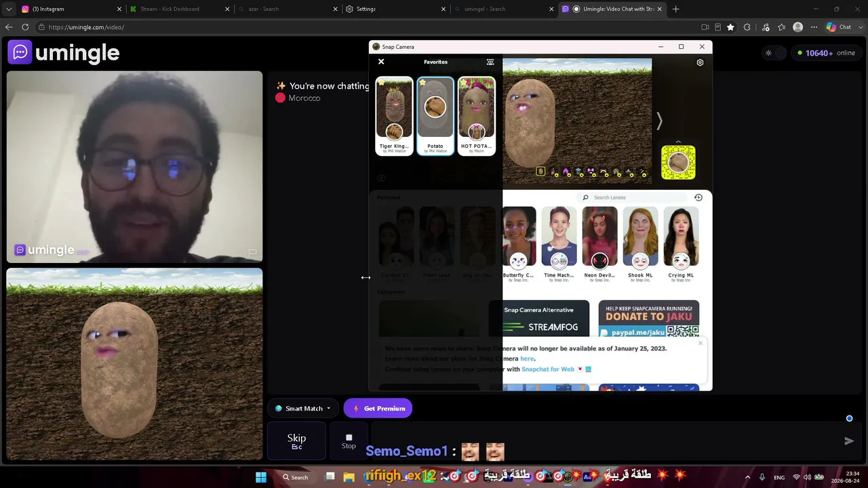Open the Smart Match dropdown
This screenshot has width=868, height=488.
coord(303,409)
